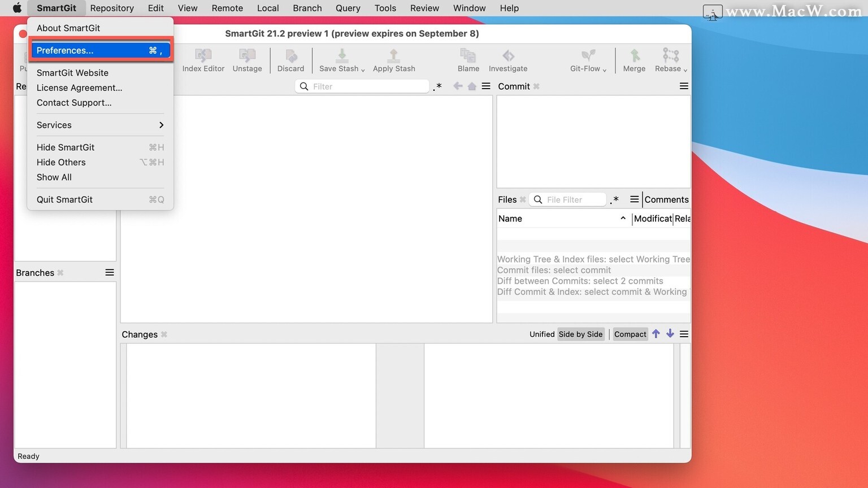Open the Edit menu

click(156, 8)
